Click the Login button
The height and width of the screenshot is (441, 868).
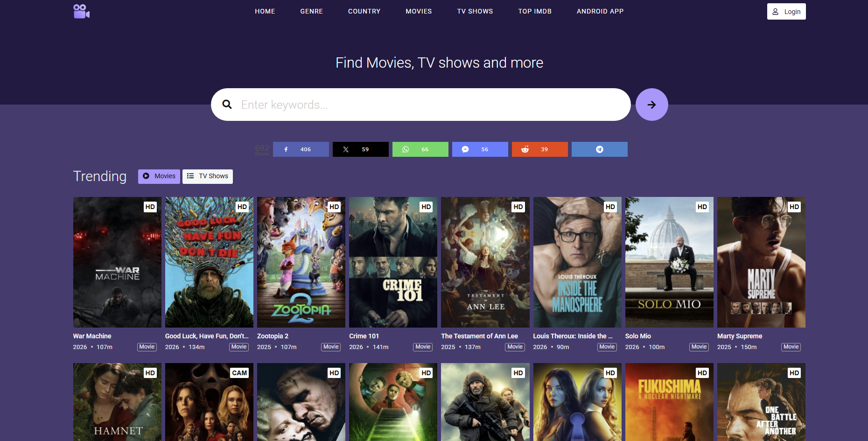[786, 12]
